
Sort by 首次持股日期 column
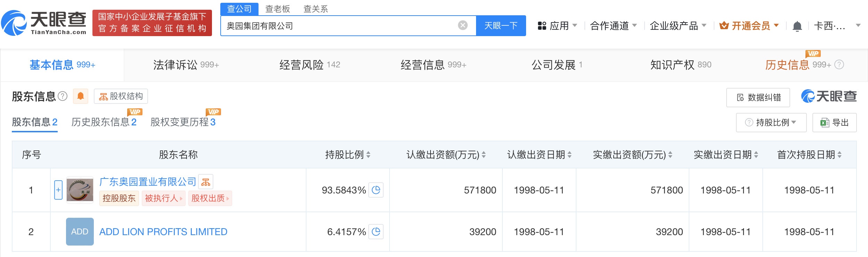pos(840,155)
